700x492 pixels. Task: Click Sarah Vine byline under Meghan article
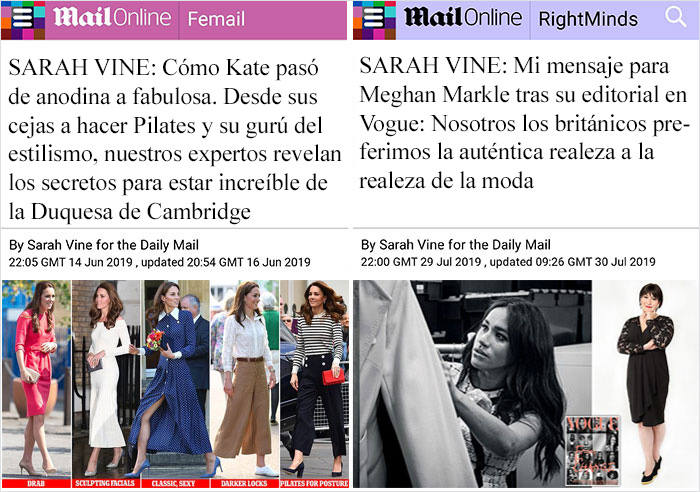point(455,245)
